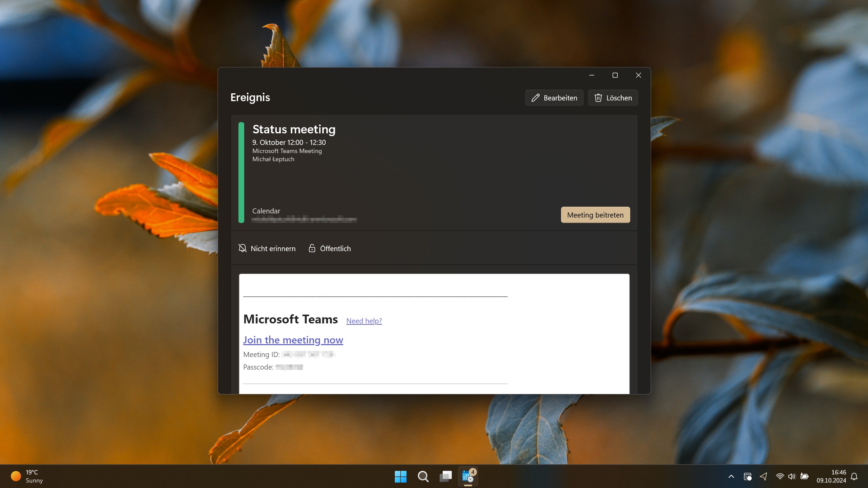This screenshot has width=868, height=488.
Task: Open the notification bell in taskbar
Action: [x=854, y=476]
